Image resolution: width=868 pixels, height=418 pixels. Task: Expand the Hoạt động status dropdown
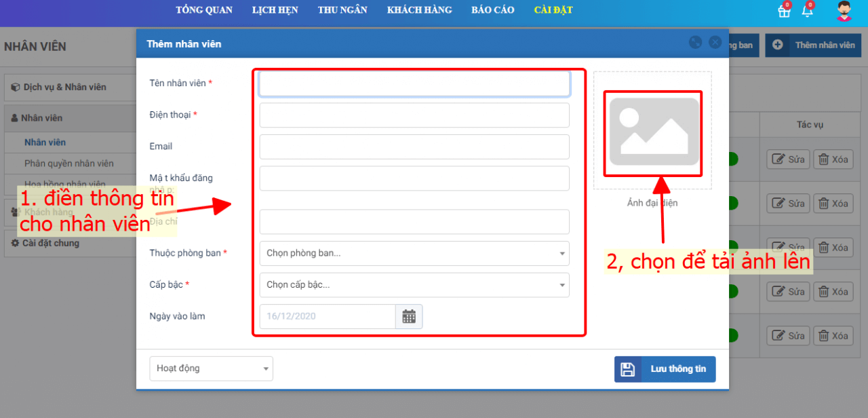coord(211,368)
